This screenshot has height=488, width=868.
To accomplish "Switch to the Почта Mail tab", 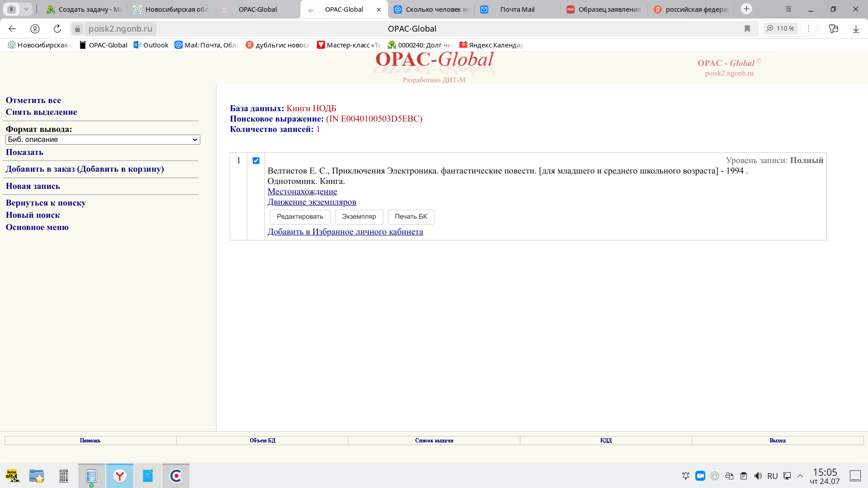I will (x=517, y=9).
